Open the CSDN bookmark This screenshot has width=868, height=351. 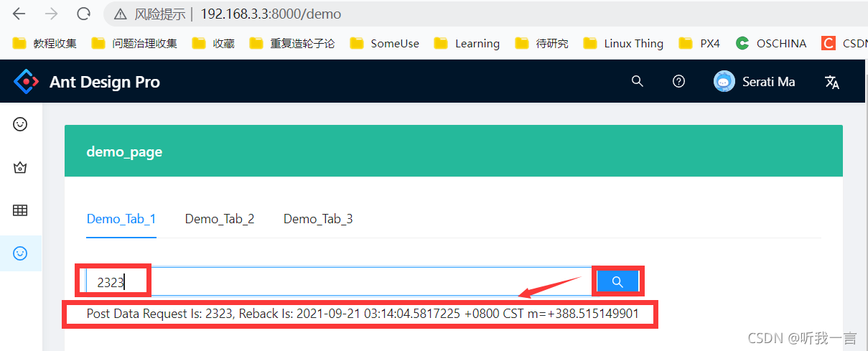(844, 43)
